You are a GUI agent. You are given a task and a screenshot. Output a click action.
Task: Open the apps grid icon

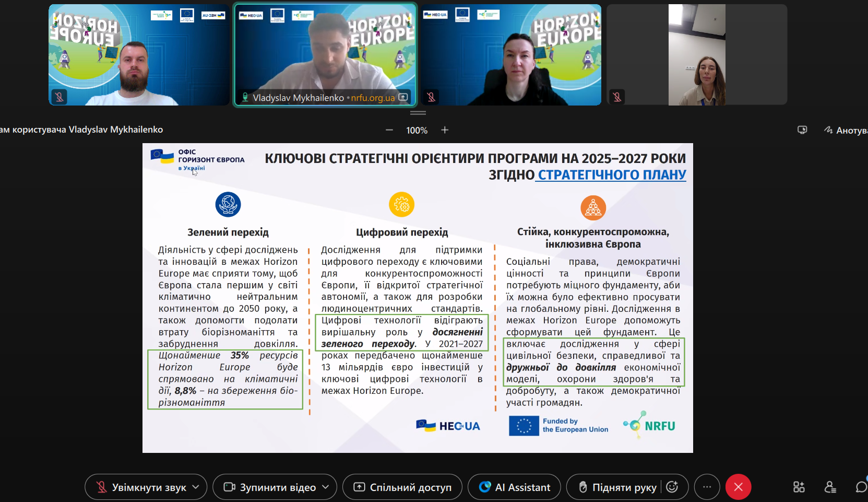pos(799,487)
